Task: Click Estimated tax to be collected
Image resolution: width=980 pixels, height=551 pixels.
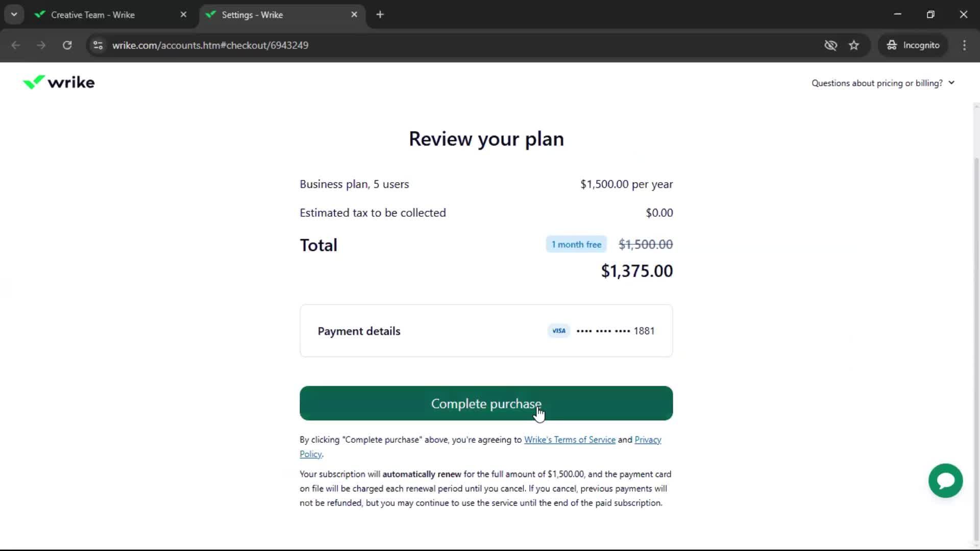Action: pyautogui.click(x=373, y=213)
